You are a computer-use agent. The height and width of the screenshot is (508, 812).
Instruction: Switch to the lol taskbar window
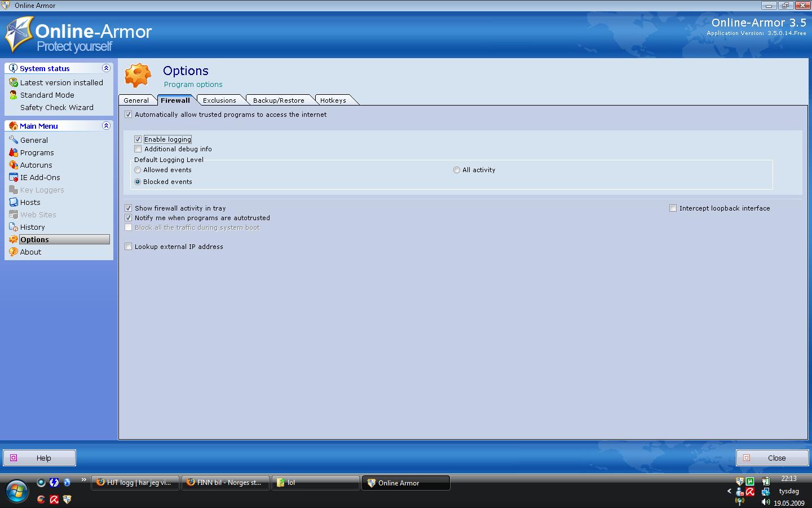pyautogui.click(x=316, y=483)
